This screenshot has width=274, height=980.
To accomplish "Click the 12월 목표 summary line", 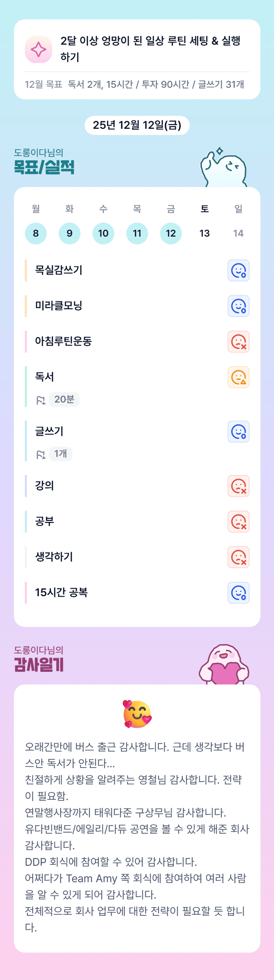I will tap(135, 84).
